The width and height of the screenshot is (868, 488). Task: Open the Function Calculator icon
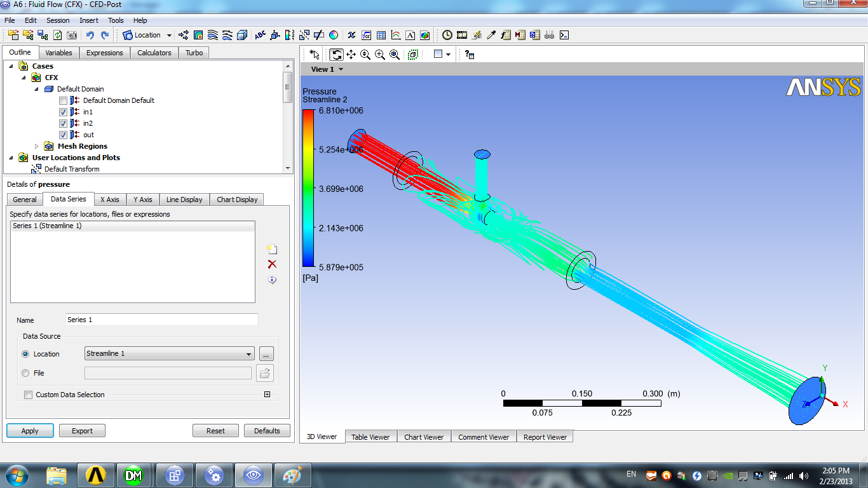(506, 35)
